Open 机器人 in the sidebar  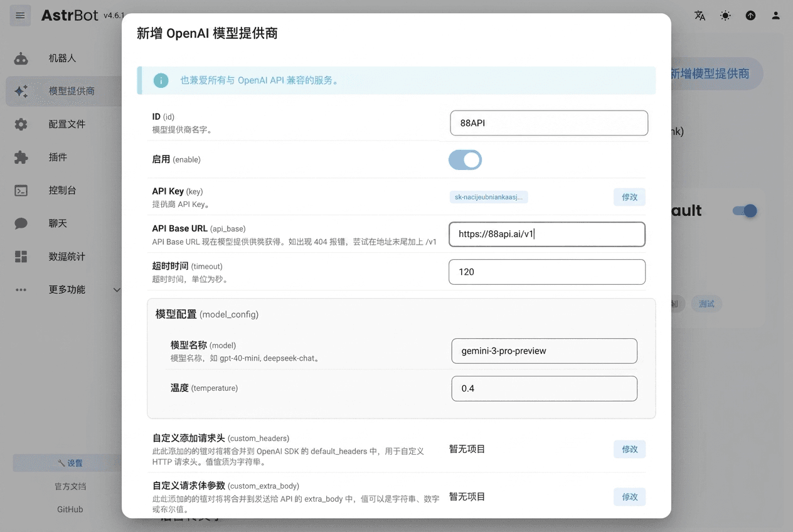tap(62, 58)
